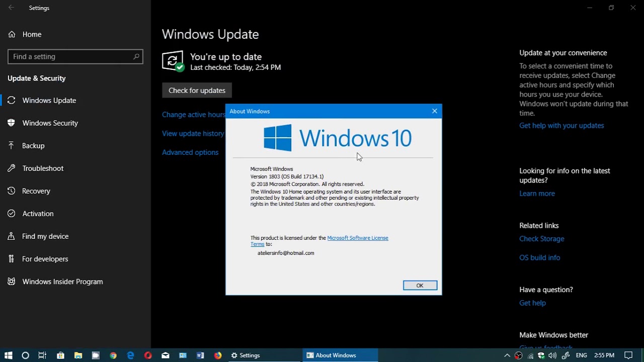This screenshot has width=644, height=362.
Task: Open the Check Storage link
Action: coord(541,239)
